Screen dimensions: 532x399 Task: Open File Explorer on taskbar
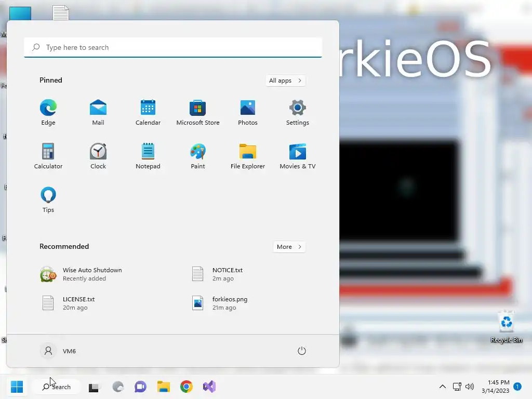[x=164, y=387]
